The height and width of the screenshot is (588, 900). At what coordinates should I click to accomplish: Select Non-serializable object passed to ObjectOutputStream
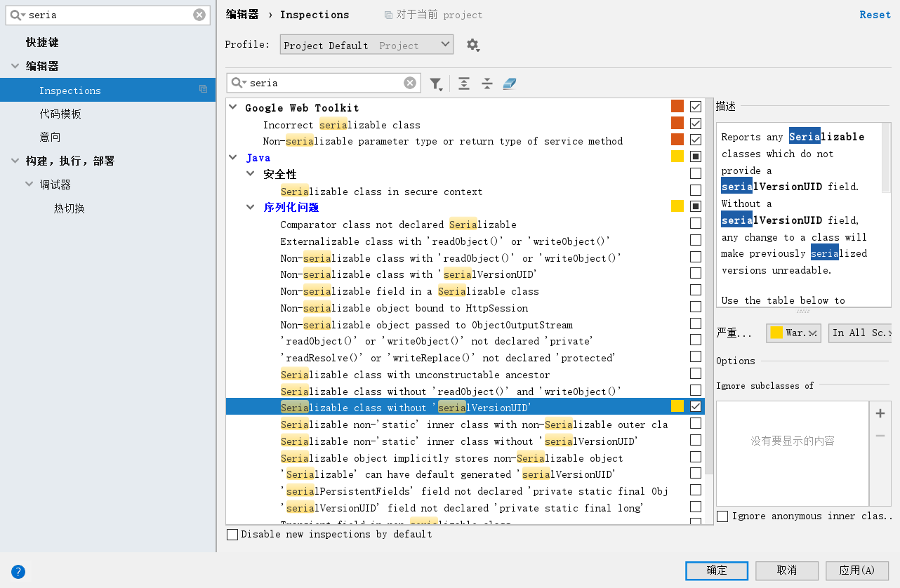pyautogui.click(x=426, y=325)
